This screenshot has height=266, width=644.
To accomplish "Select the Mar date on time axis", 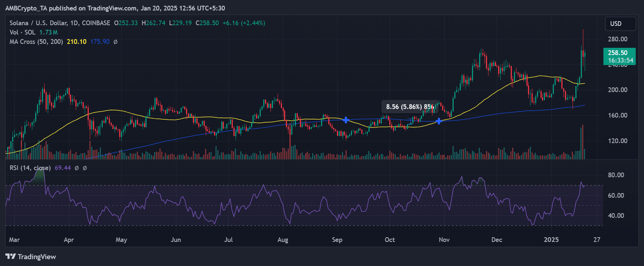I will point(14,240).
